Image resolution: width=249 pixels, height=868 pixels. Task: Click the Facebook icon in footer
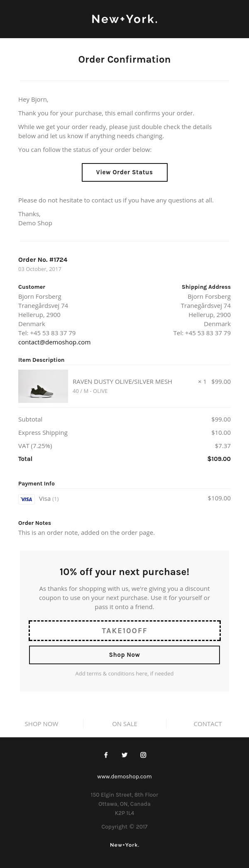pos(106,755)
